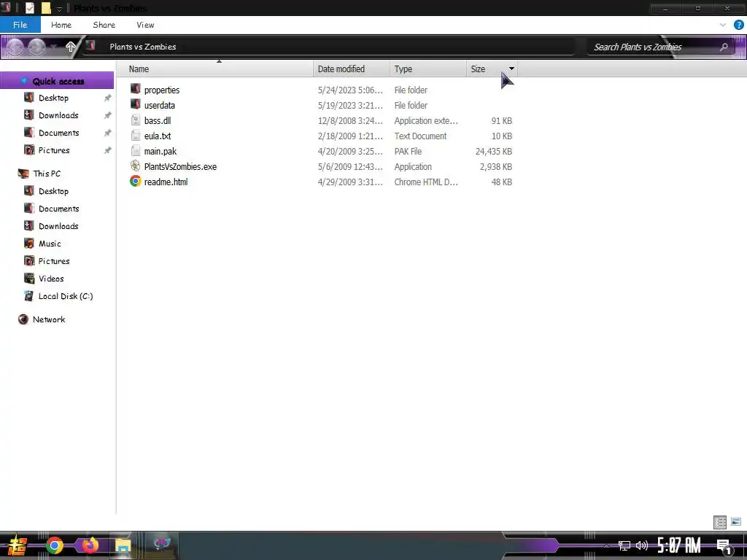Select Quick access in navigation pane
The width and height of the screenshot is (747, 560).
pyautogui.click(x=58, y=81)
